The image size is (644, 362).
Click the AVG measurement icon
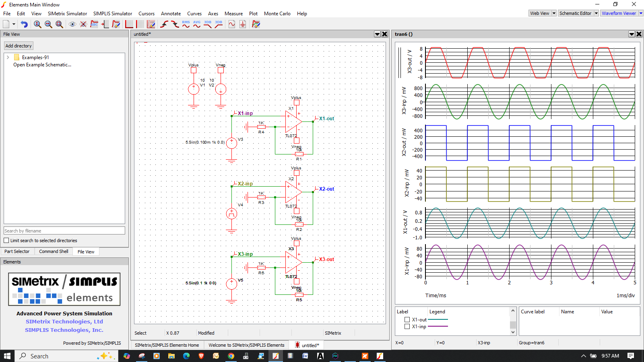point(197,24)
